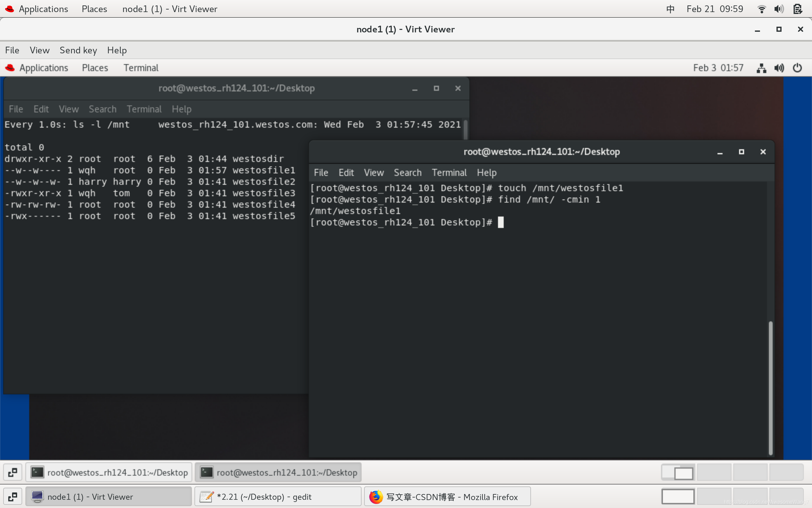Click the host Wi-Fi status icon
812x508 pixels.
click(x=762, y=9)
